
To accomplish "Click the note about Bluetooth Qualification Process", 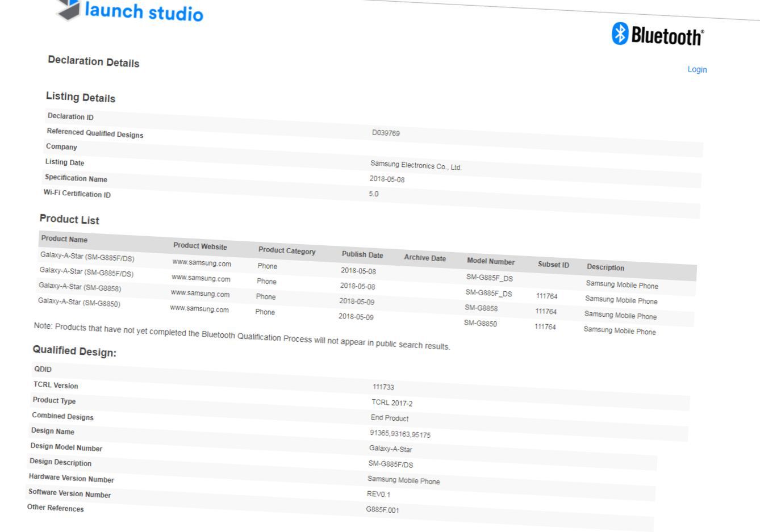I will click(x=242, y=336).
